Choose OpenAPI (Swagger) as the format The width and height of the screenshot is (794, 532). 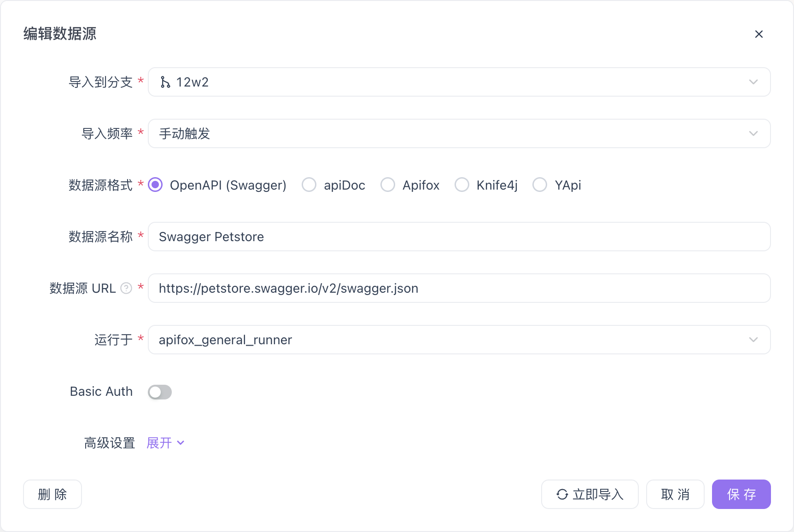(155, 185)
